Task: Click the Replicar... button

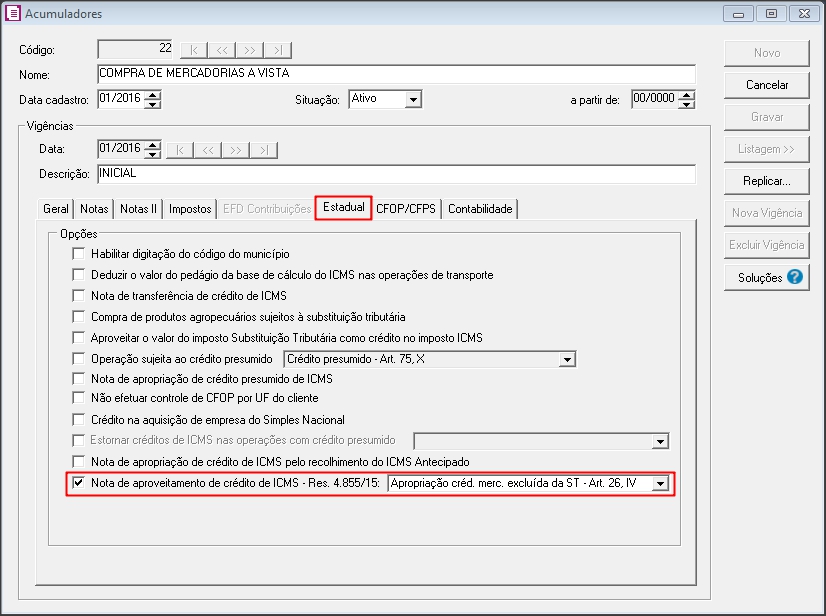Action: pyautogui.click(x=766, y=181)
